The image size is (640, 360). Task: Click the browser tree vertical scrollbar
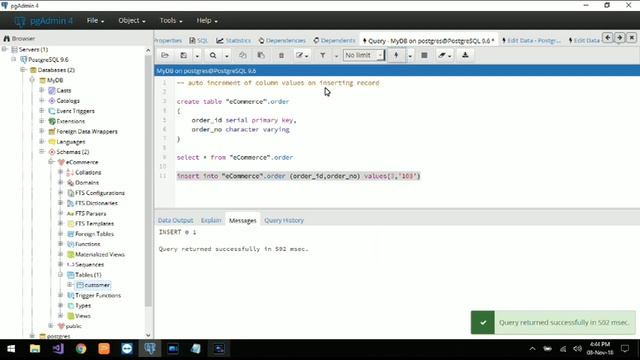pyautogui.click(x=148, y=180)
